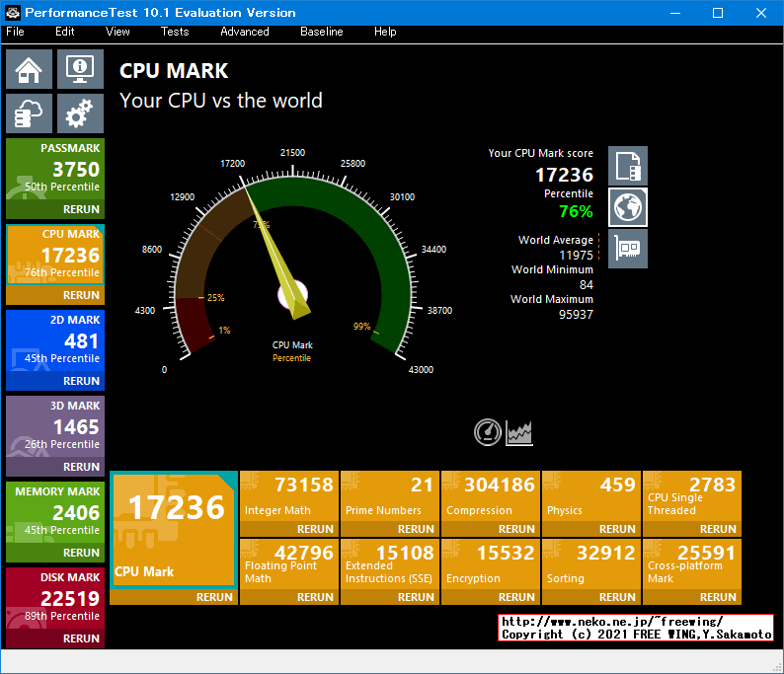Click RERUN under the 2D MARK tile
The height and width of the screenshot is (674, 784).
coord(81,381)
